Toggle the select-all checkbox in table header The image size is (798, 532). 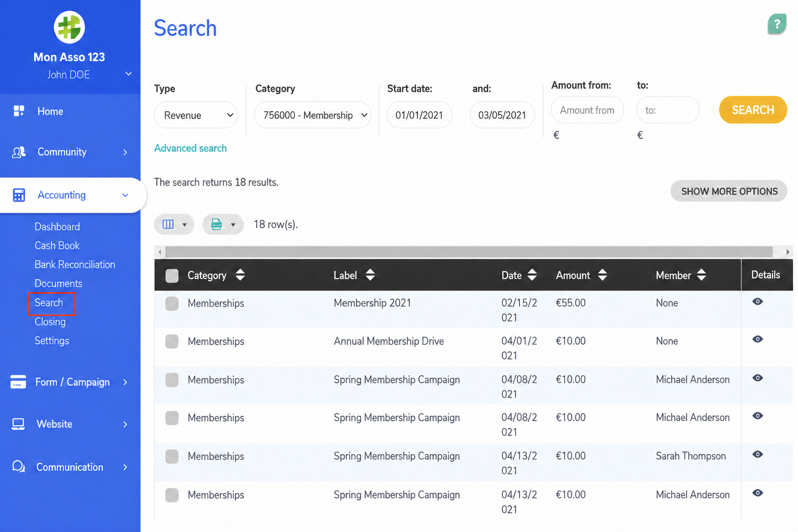click(x=172, y=275)
